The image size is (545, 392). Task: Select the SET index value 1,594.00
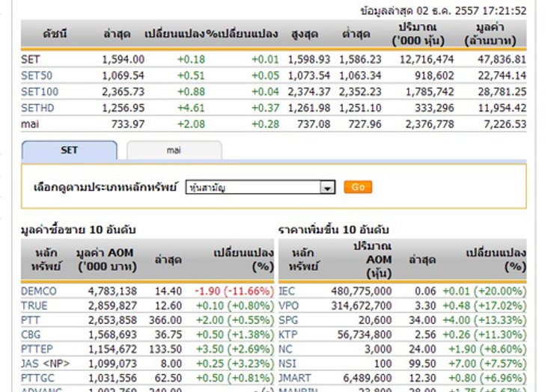coord(123,59)
